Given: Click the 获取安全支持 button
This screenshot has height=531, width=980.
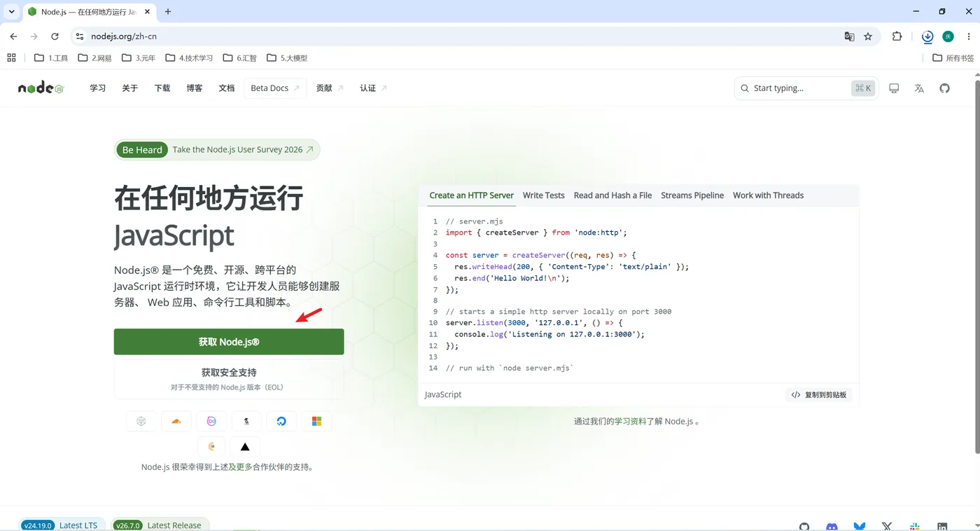Looking at the screenshot, I should [x=229, y=379].
